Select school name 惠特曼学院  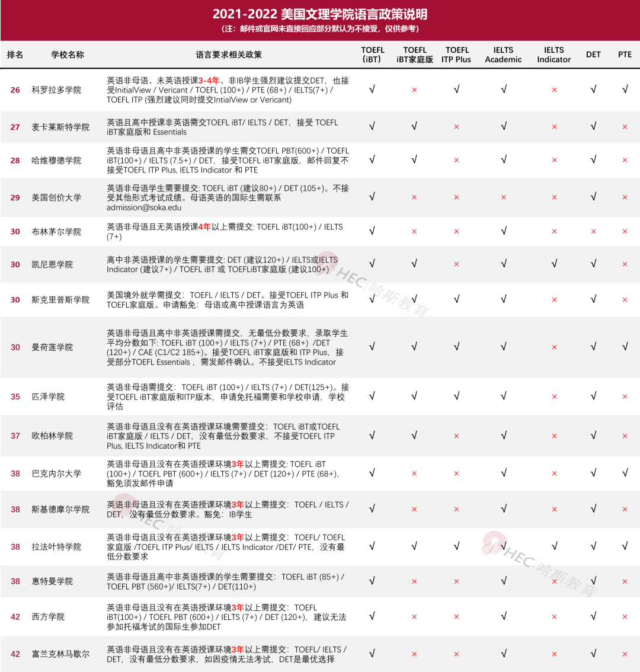tap(52, 581)
